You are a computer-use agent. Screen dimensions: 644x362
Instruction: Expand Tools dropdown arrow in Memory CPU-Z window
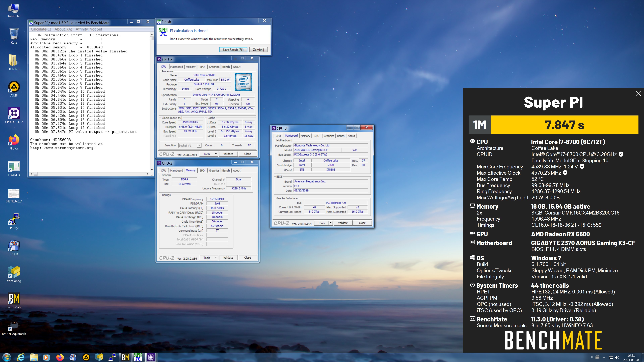tap(216, 258)
